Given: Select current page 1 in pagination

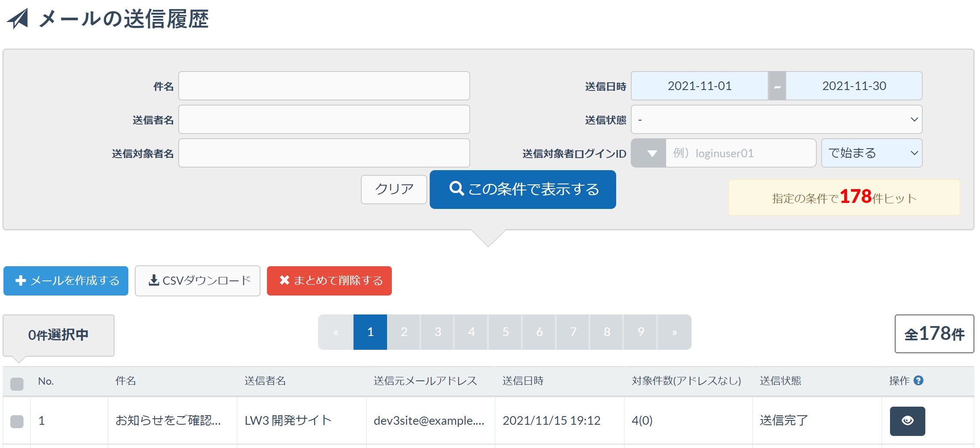Looking at the screenshot, I should [x=370, y=332].
